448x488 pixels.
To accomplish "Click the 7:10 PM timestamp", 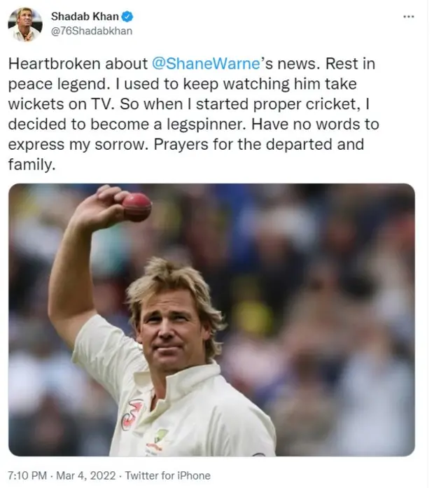I will click(27, 475).
